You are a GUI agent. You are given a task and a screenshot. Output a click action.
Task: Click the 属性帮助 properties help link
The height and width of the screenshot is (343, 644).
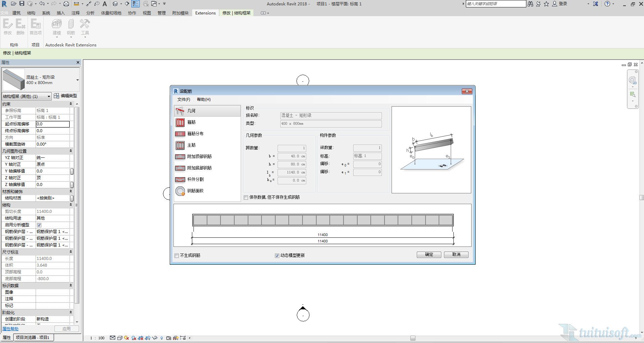click(x=10, y=329)
